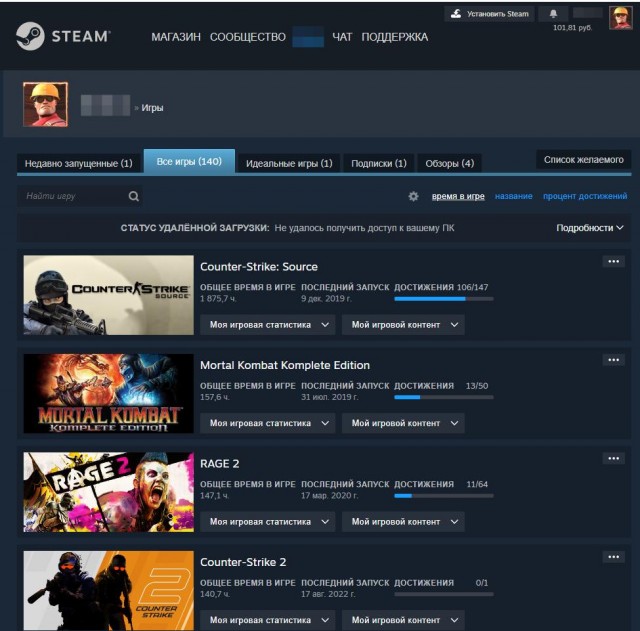Open three-dot menu for RAGE 2
Viewport: 640px width, 631px height.
pyautogui.click(x=613, y=458)
